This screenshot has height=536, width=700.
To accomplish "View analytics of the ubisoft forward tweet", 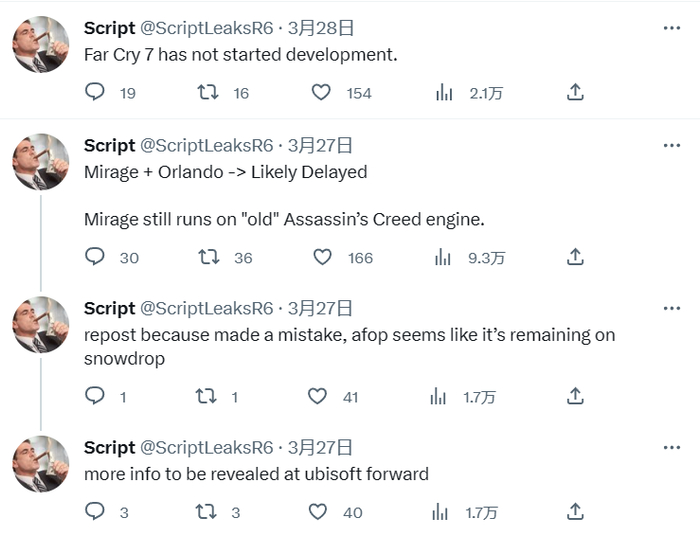I will coord(438,512).
